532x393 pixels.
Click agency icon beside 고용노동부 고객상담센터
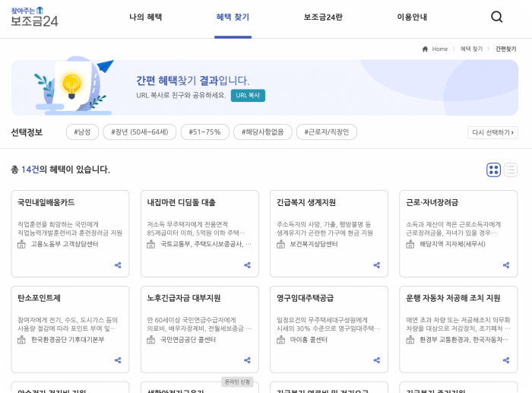click(x=21, y=244)
